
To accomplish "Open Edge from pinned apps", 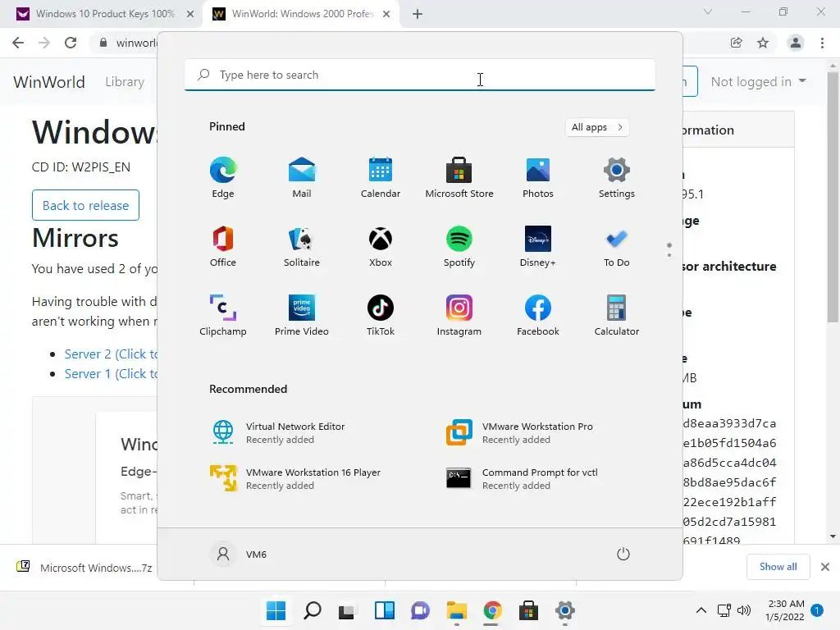I will (x=223, y=177).
